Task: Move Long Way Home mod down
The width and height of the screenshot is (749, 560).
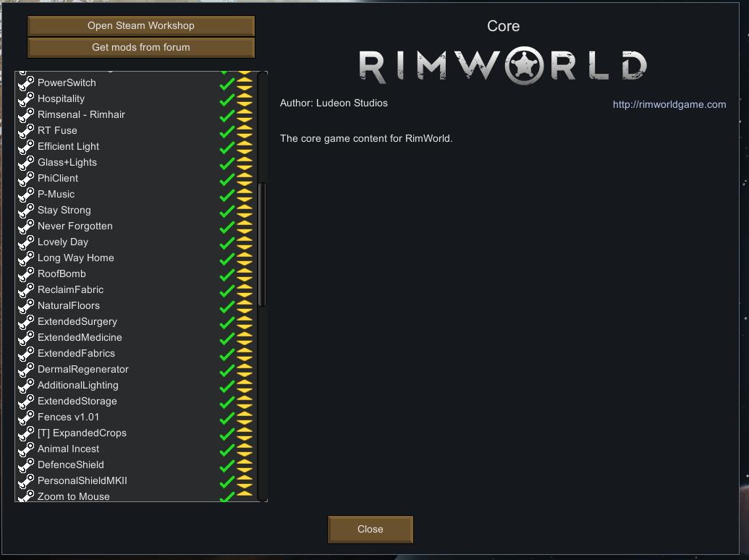Action: tap(245, 262)
